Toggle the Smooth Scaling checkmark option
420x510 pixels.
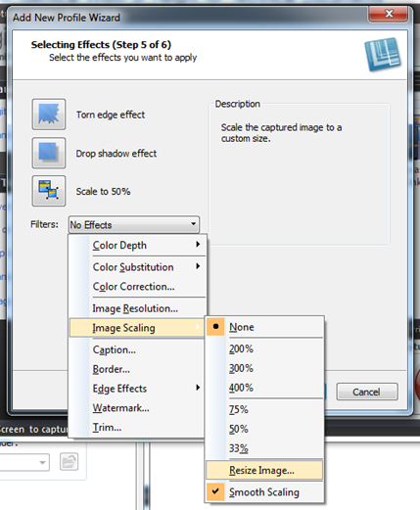264,491
